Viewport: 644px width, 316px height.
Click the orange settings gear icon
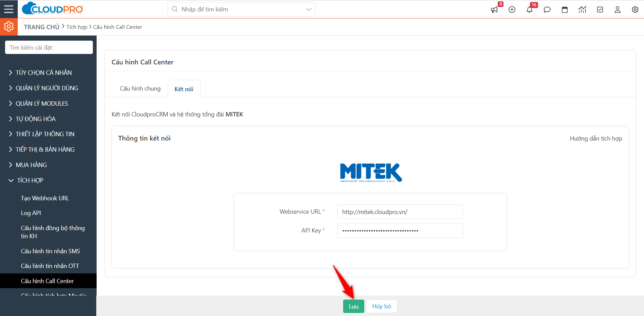click(9, 27)
